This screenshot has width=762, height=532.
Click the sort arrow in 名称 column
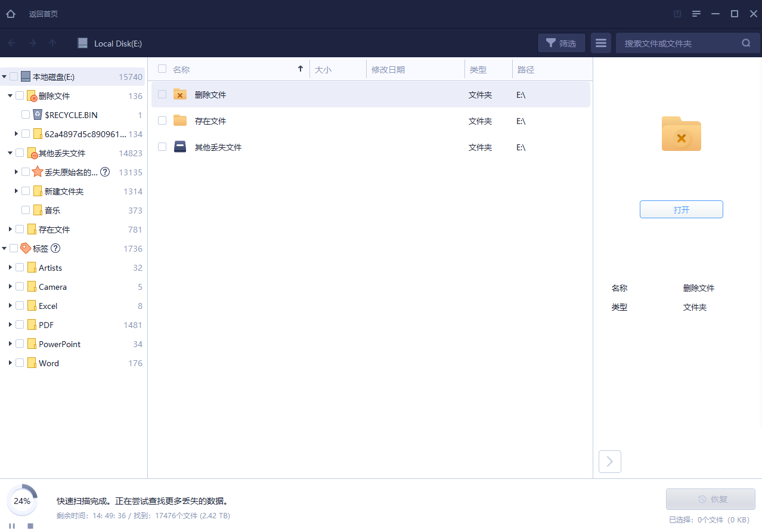click(x=301, y=69)
